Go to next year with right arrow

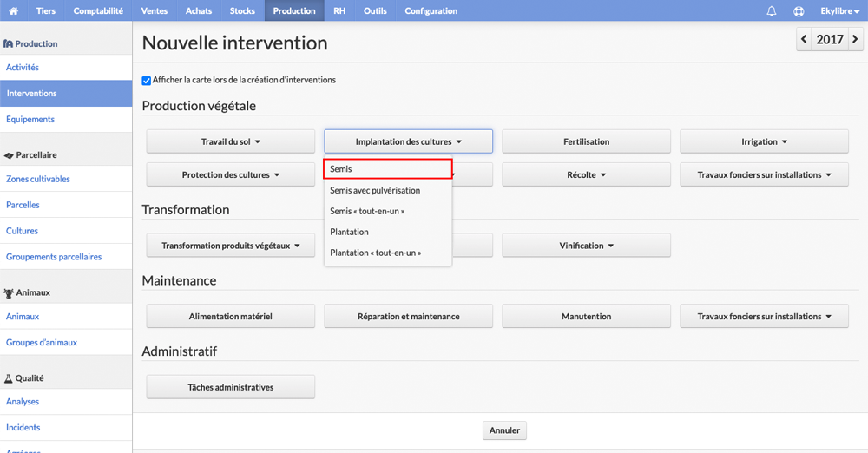(855, 39)
